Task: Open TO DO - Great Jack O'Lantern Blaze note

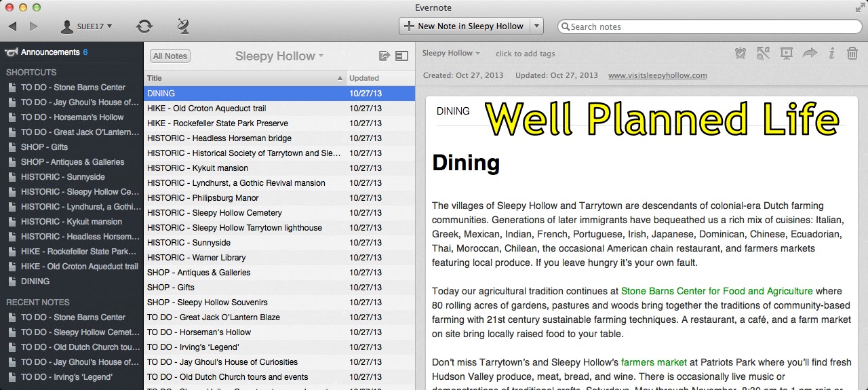Action: coord(279,317)
